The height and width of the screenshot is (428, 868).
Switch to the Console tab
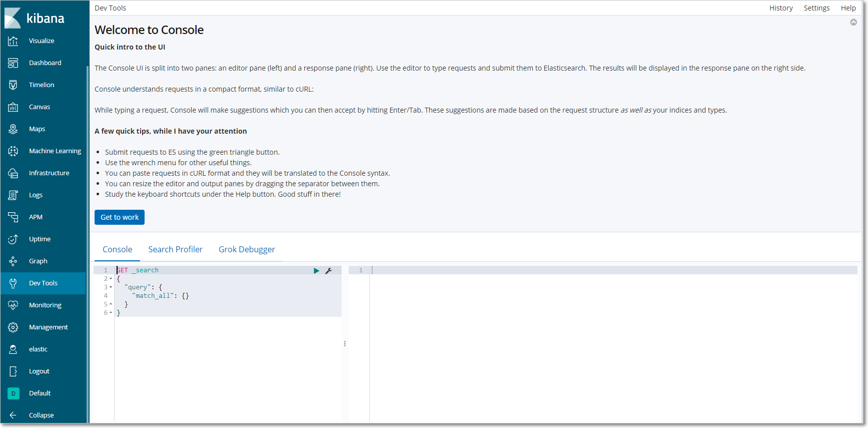click(118, 249)
